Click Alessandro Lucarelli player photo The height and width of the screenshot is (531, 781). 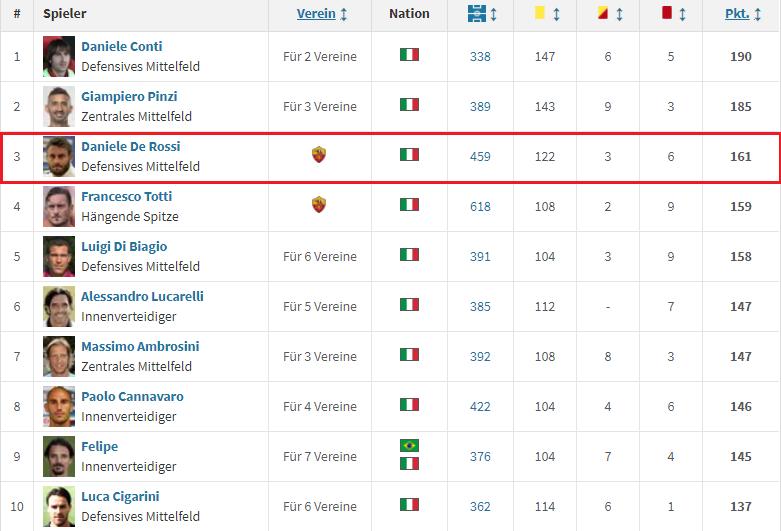tap(59, 306)
